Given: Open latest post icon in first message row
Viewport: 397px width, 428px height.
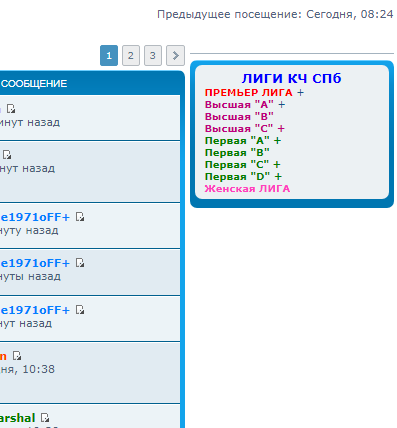Looking at the screenshot, I should tap(11, 109).
